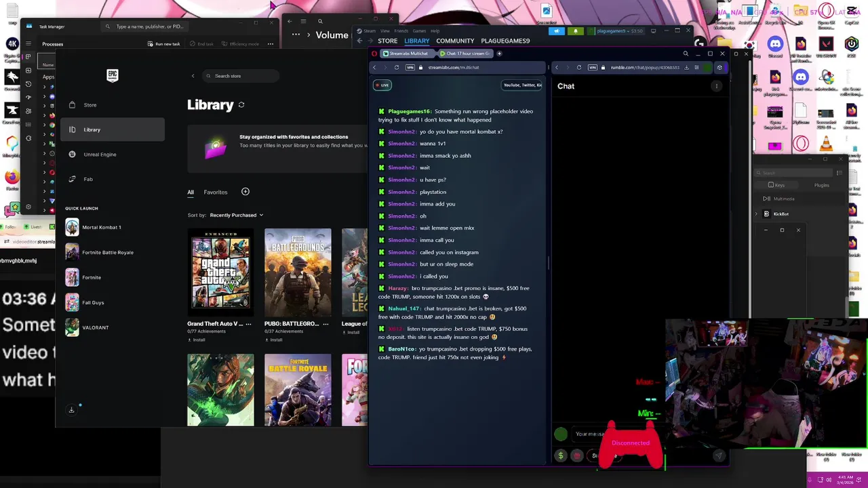Open Steam notifications bell
This screenshot has width=868, height=488.
point(575,30)
